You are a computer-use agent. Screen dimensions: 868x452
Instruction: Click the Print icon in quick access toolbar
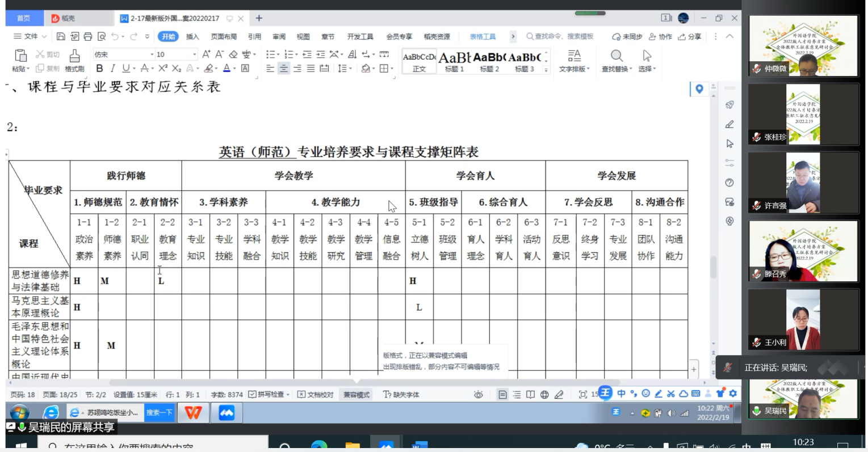(x=88, y=36)
